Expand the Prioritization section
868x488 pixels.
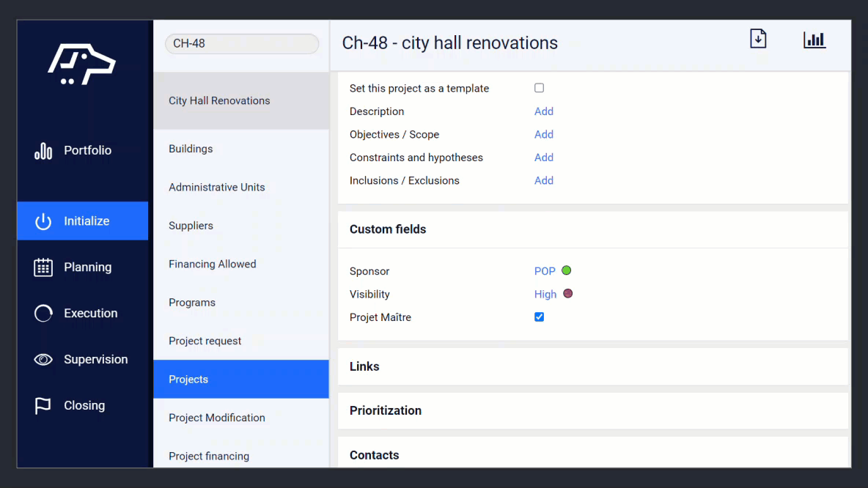pos(386,410)
